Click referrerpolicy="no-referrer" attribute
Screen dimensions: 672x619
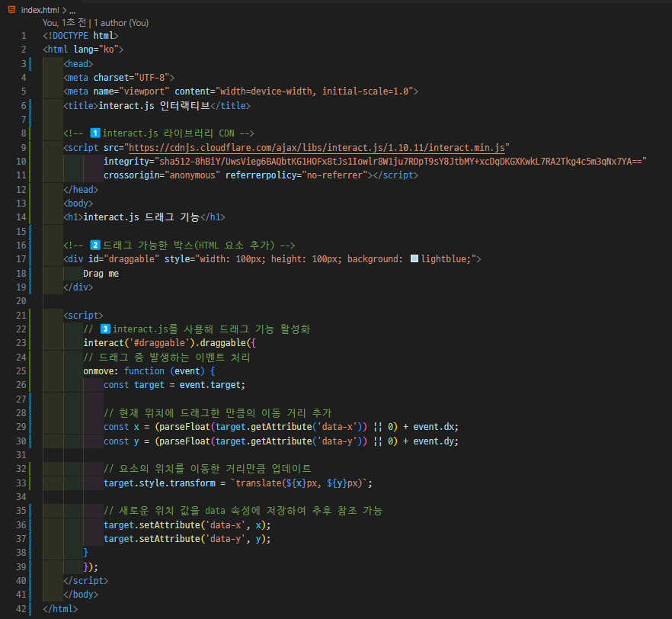pyautogui.click(x=296, y=175)
